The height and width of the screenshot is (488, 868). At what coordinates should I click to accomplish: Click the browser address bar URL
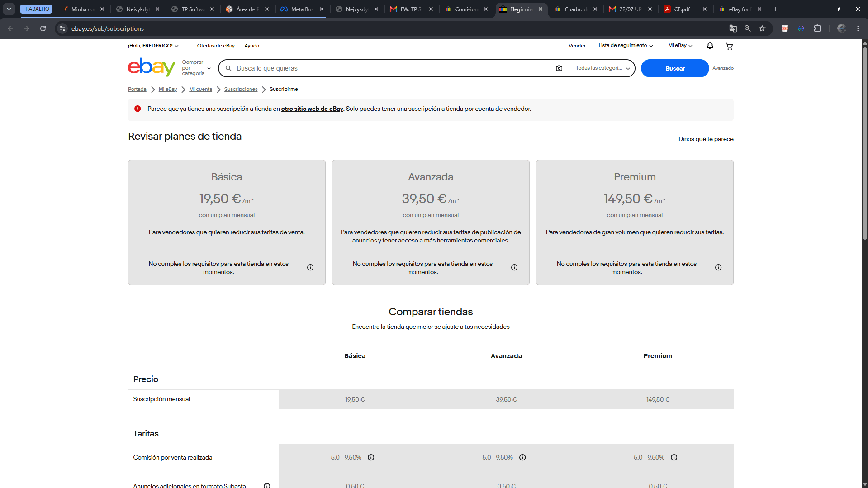(x=108, y=28)
